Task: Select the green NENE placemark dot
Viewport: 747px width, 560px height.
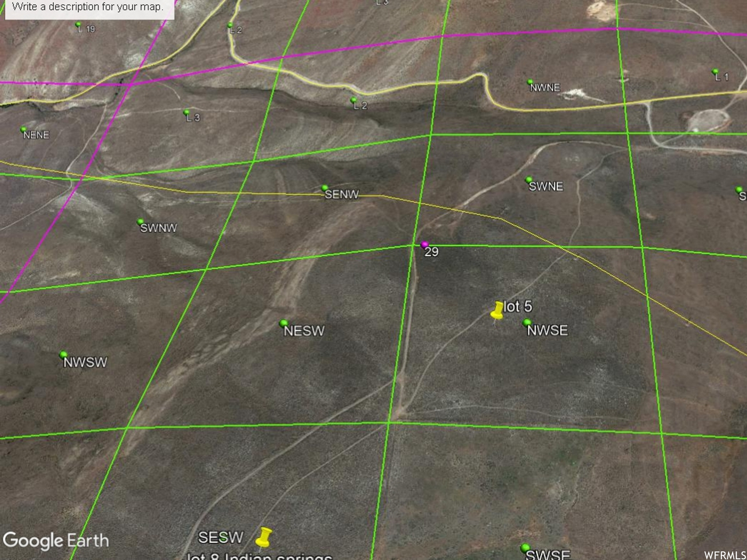Action: click(23, 129)
